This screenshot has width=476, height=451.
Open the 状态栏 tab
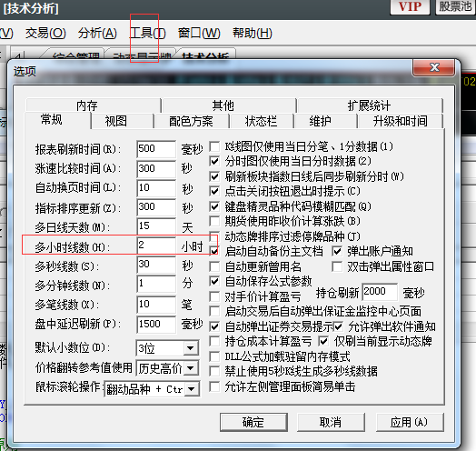coord(262,121)
